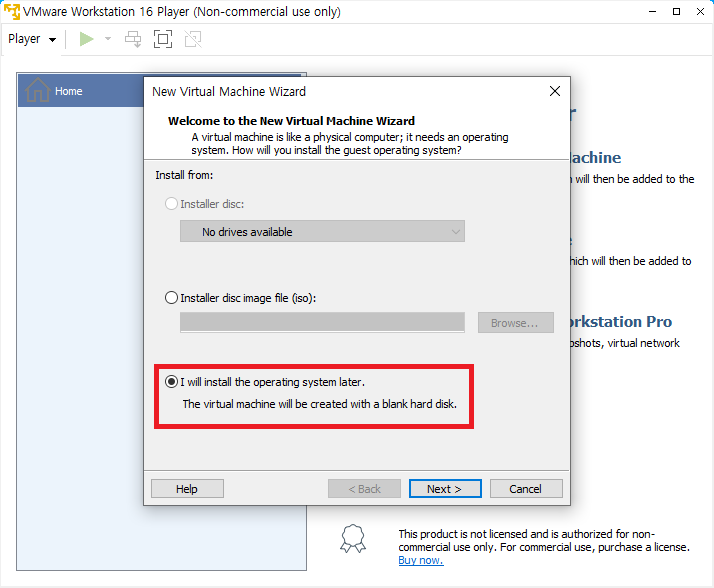Click the Next > button

445,489
